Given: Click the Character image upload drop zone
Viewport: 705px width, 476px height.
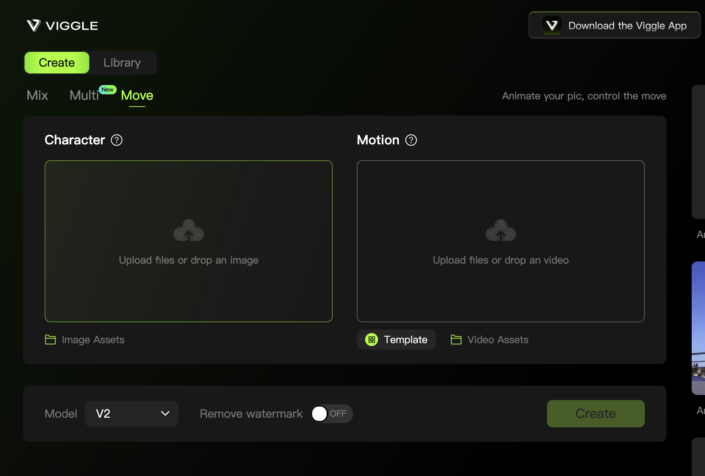Looking at the screenshot, I should click(x=188, y=241).
